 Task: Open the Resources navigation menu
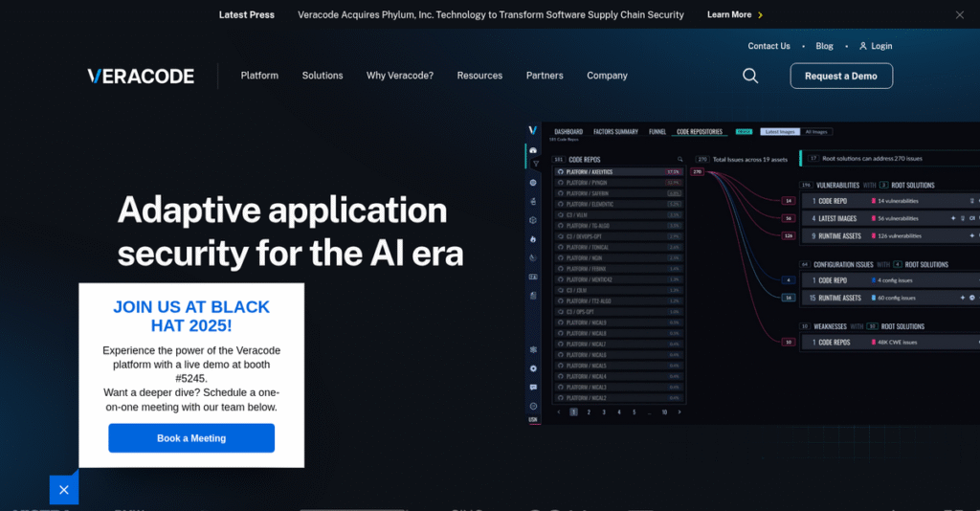coord(479,76)
